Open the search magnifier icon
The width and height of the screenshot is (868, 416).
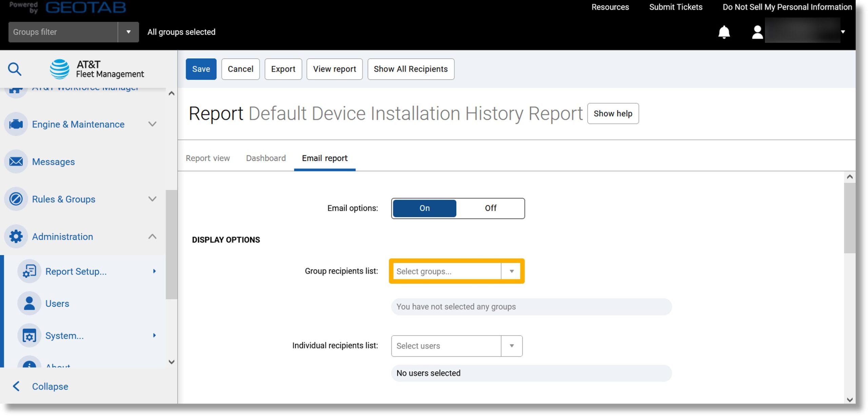pos(15,69)
